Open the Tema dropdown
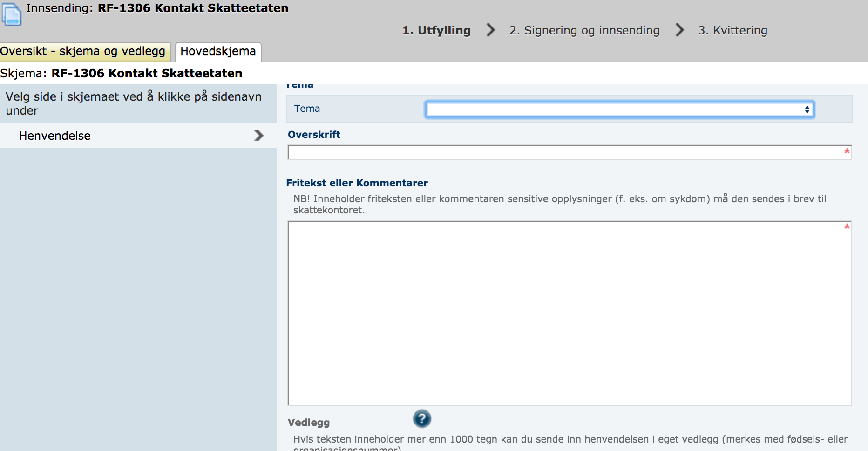868x451 pixels. (619, 109)
